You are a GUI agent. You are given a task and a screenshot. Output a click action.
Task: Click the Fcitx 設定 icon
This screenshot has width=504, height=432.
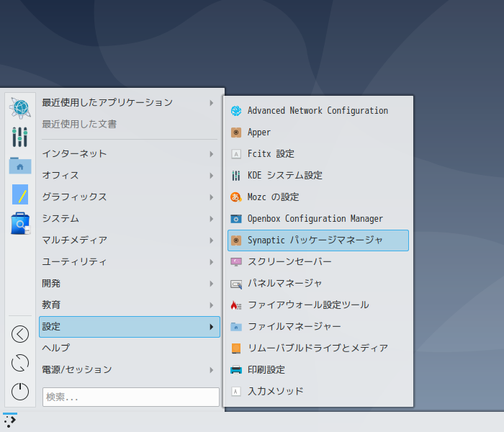(x=236, y=154)
